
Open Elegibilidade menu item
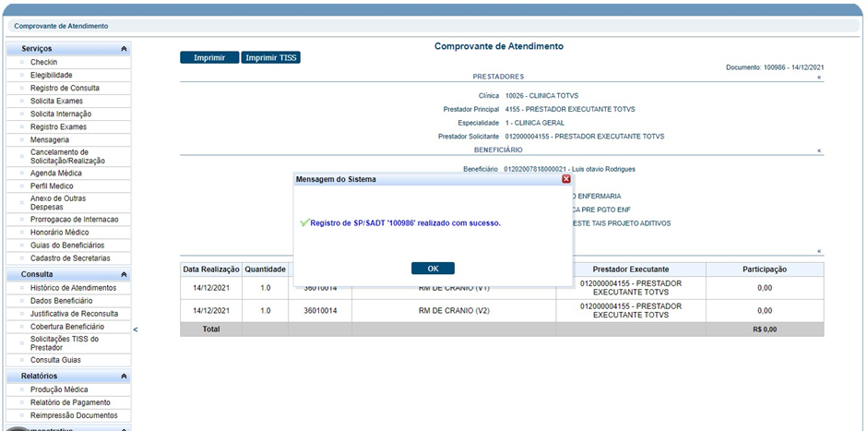tap(52, 75)
